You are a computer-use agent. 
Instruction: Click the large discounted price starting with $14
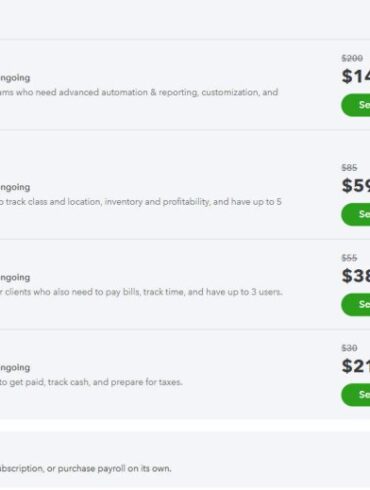[356, 76]
